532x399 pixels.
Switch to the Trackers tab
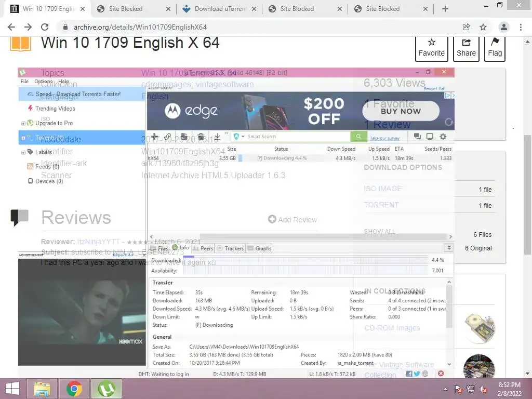(x=231, y=248)
